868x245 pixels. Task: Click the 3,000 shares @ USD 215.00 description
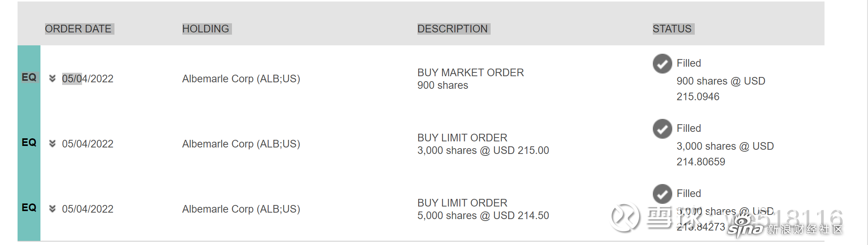[483, 151]
